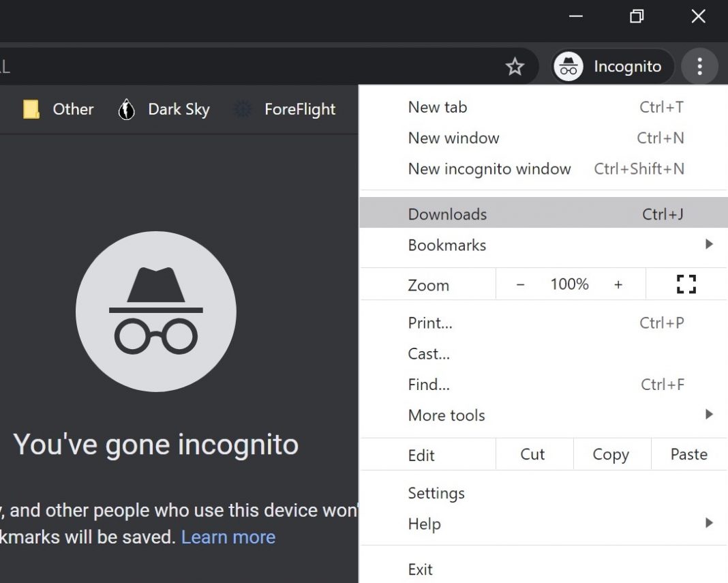
Task: Choose Exit to close Chrome
Action: click(x=544, y=569)
